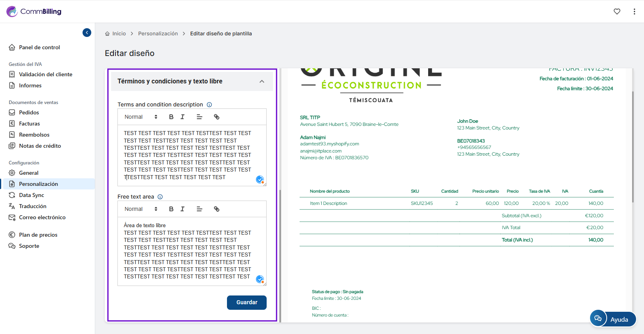The height and width of the screenshot is (334, 644).
Task: Navigate to Personalización breadcrumb link
Action: point(158,34)
